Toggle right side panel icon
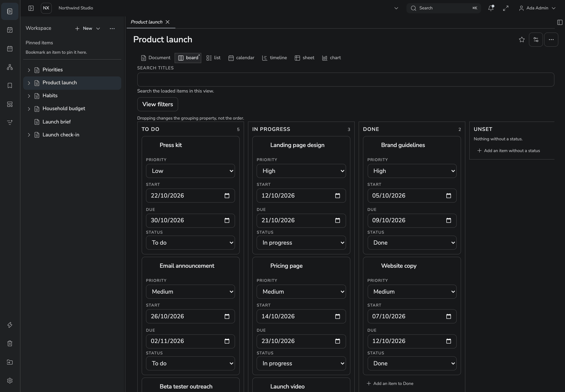The image size is (565, 392). pos(560,22)
